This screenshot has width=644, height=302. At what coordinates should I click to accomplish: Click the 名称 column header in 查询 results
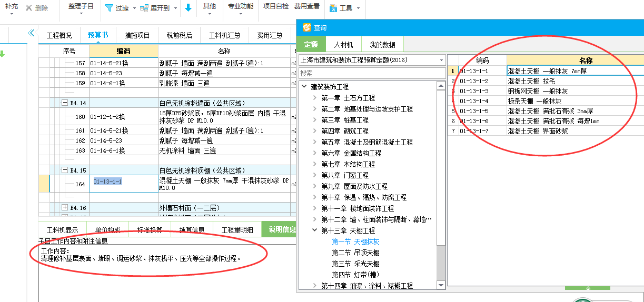pyautogui.click(x=575, y=61)
